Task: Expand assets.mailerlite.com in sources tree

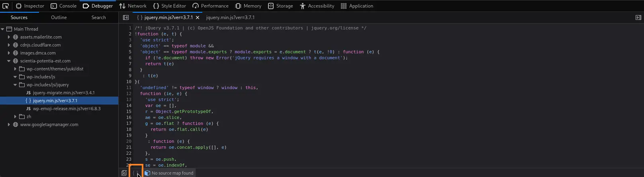Action: pos(9,37)
